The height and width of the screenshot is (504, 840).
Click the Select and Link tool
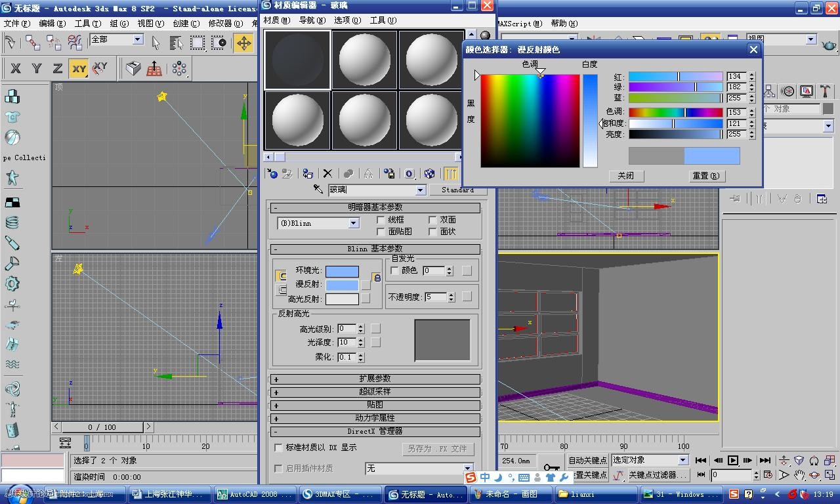pyautogui.click(x=33, y=43)
